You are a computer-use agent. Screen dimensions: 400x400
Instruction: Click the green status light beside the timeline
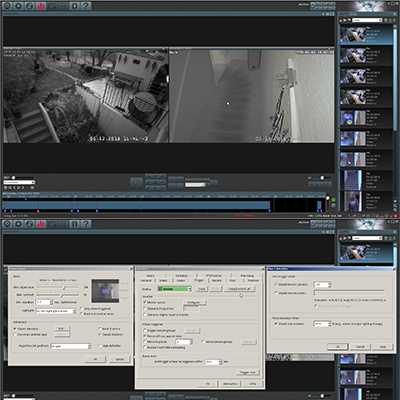tap(333, 199)
